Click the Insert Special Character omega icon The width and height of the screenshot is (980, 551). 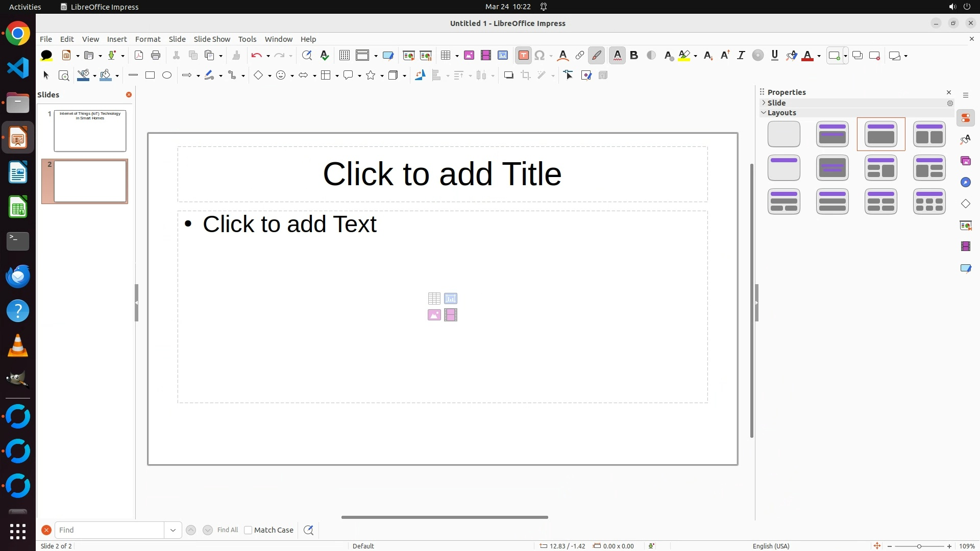(x=540, y=56)
